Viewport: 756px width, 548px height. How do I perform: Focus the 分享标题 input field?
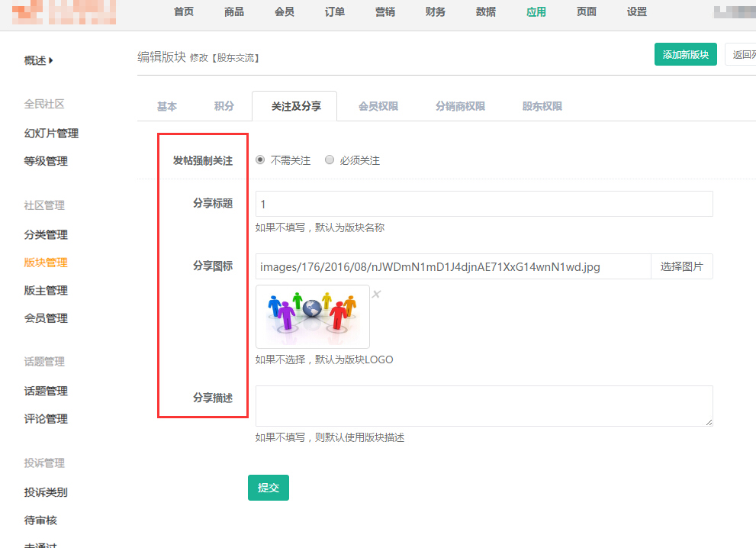pyautogui.click(x=484, y=204)
